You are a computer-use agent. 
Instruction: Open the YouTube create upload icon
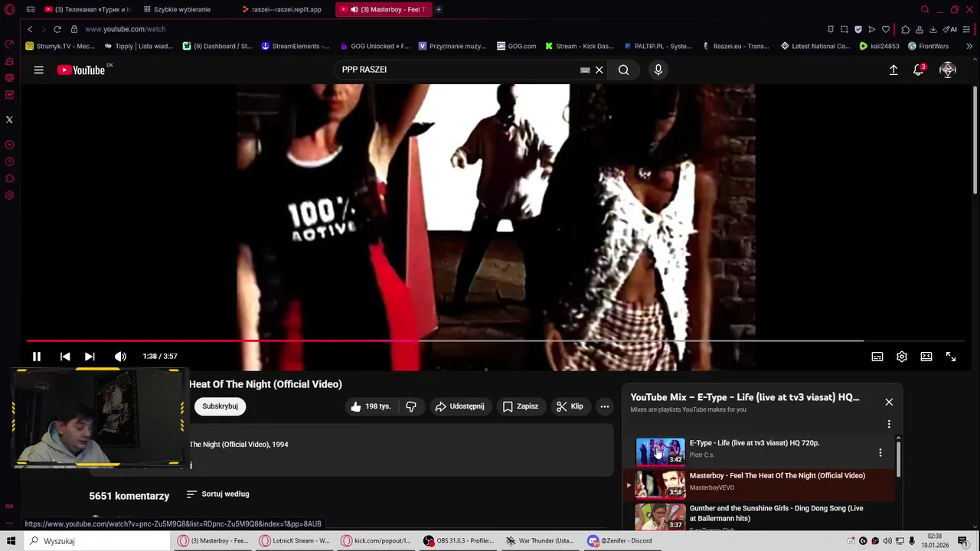coord(893,70)
